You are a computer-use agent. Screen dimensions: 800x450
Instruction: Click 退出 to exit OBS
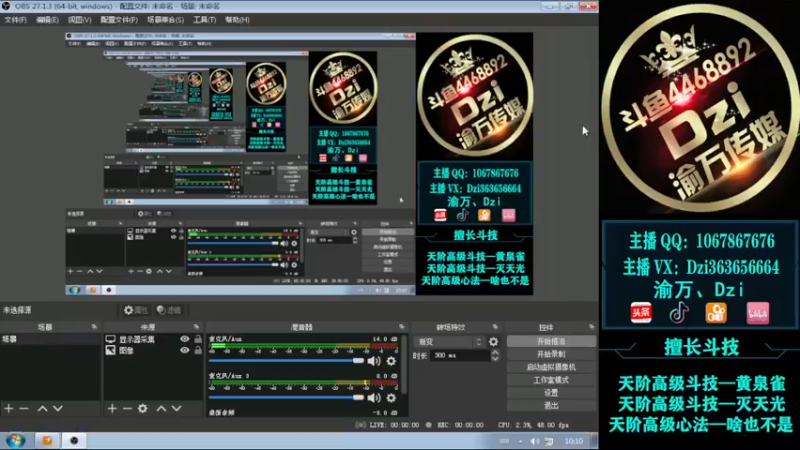(551, 406)
